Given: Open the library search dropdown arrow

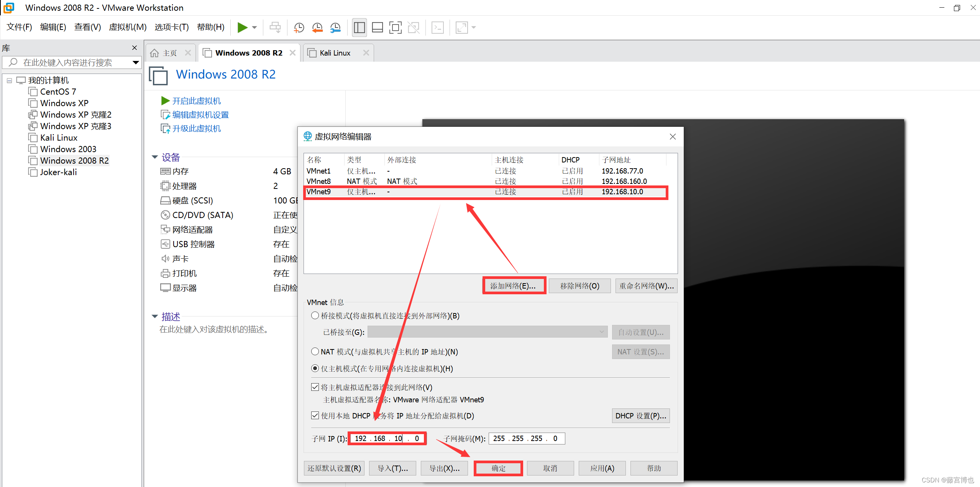Looking at the screenshot, I should click(x=136, y=62).
